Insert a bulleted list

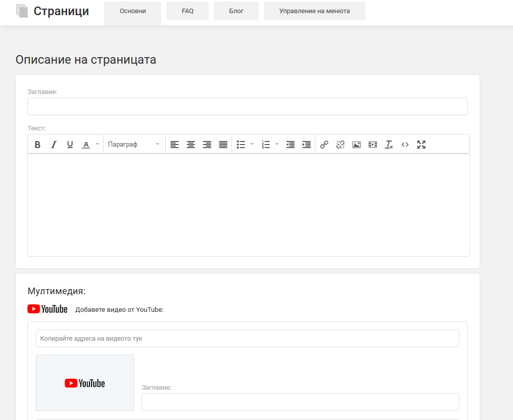[x=241, y=145]
